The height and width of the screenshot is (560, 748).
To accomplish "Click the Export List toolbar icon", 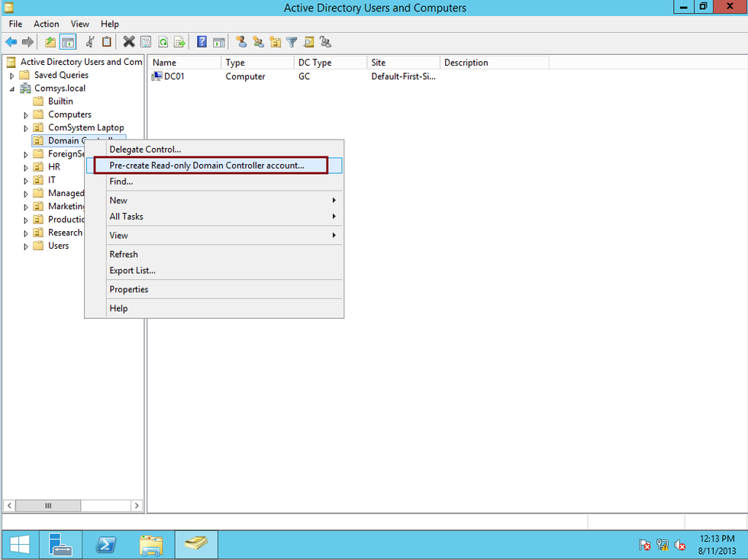I will (x=180, y=42).
